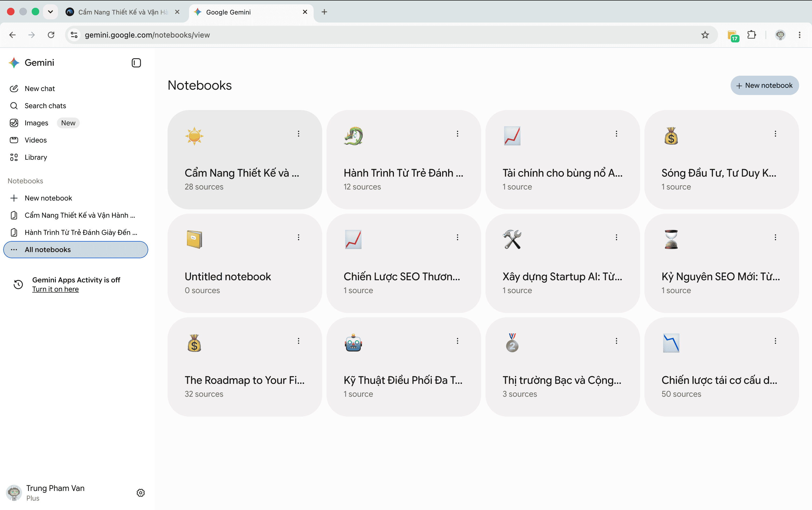812x510 pixels.
Task: Open the Chrome profile avatar in toolbar
Action: click(780, 35)
